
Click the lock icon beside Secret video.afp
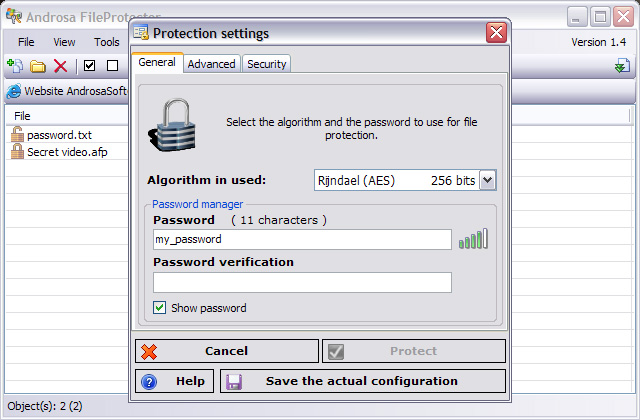[17, 152]
